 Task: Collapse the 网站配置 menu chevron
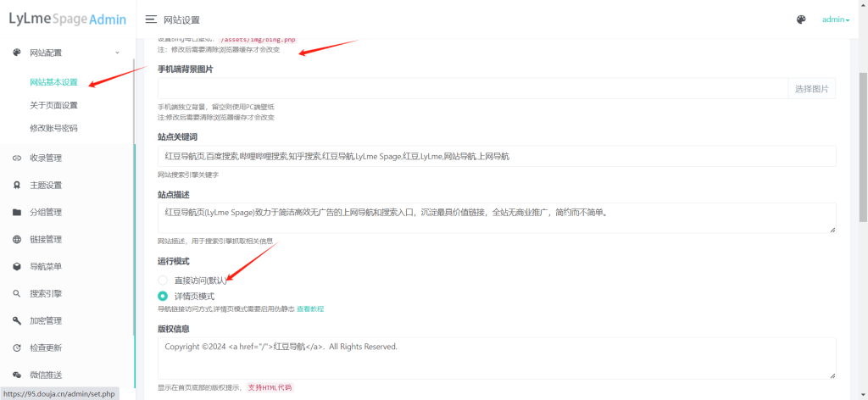click(117, 53)
